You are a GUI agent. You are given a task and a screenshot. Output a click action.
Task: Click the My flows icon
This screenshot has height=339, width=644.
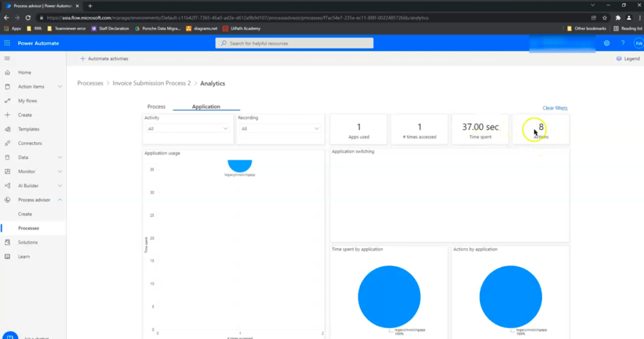pos(8,100)
